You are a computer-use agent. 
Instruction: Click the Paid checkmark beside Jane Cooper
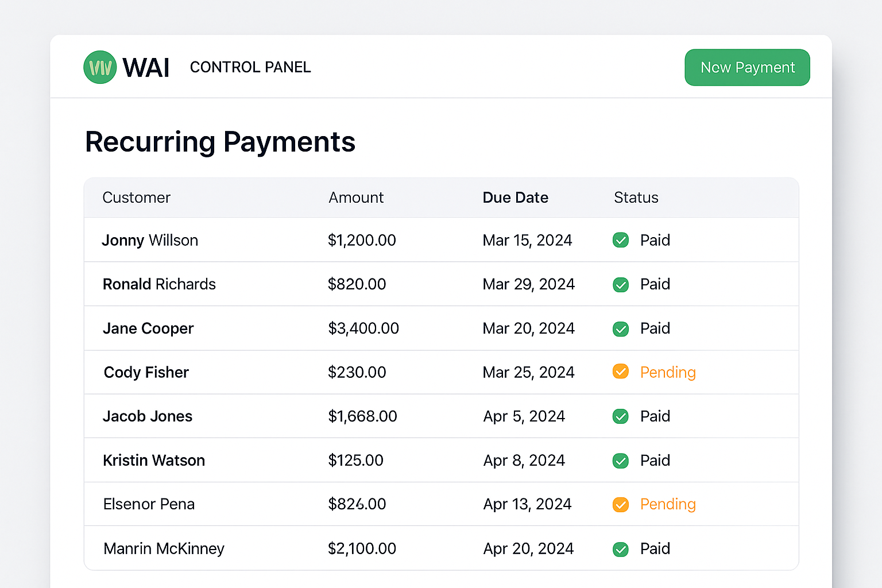[621, 328]
